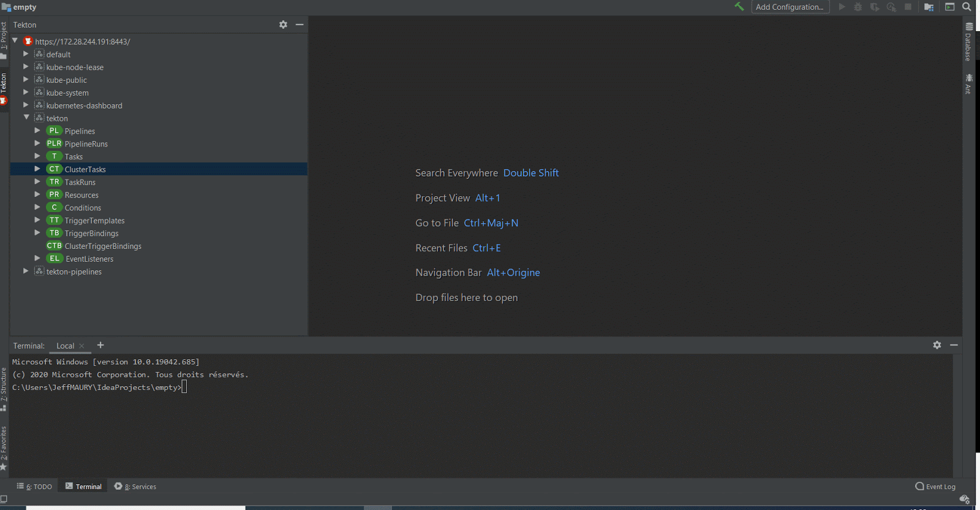Screen dimensions: 980x510
Task: Open Project Structure from the top toolbar
Action: pyautogui.click(x=929, y=7)
